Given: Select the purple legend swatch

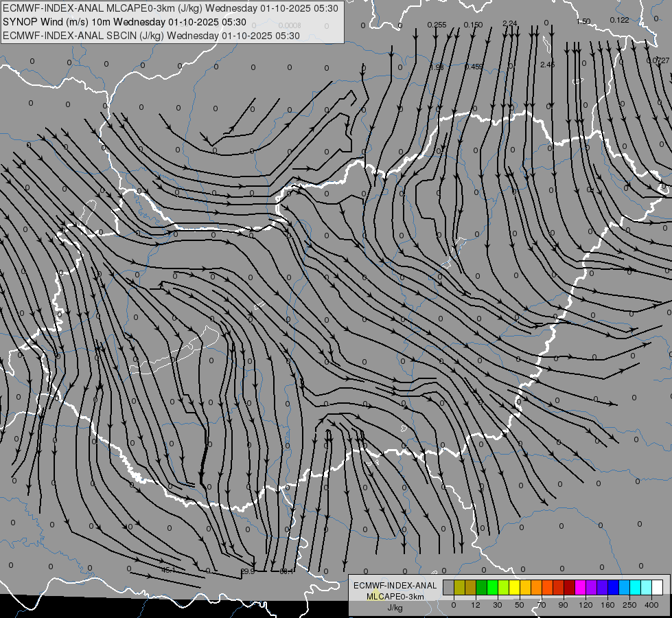Looking at the screenshot, I should (592, 587).
